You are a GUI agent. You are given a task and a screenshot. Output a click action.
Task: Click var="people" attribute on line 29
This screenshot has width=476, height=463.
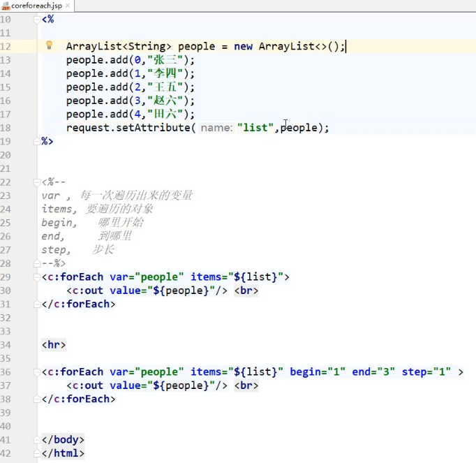click(x=147, y=277)
